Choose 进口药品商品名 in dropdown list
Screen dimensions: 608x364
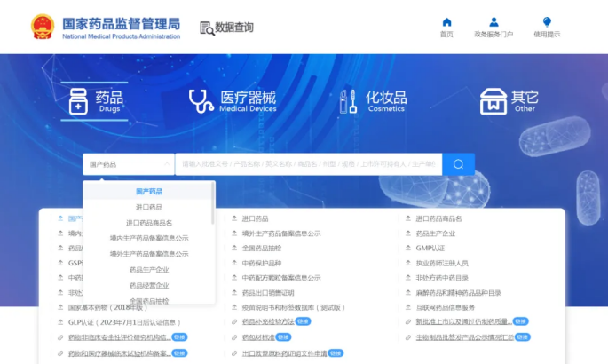[149, 223]
